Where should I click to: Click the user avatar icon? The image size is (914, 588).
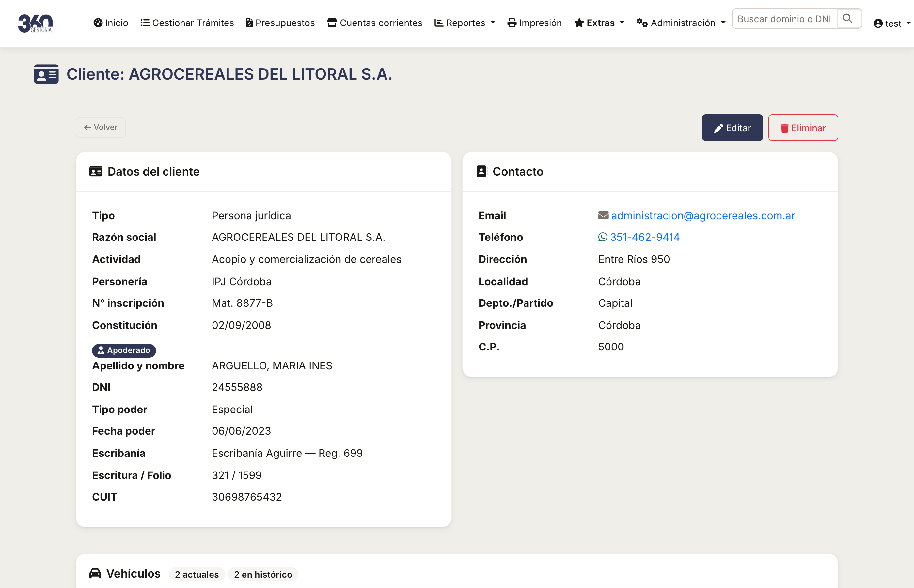point(878,24)
